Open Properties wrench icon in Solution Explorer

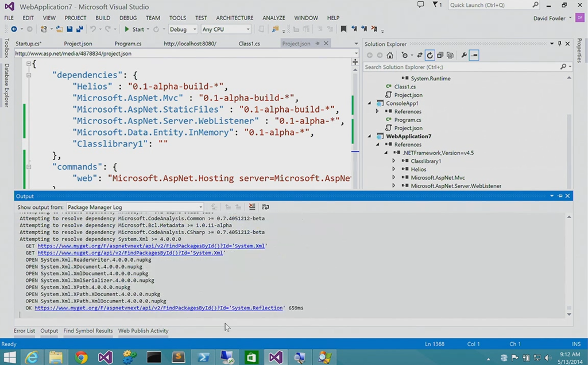(464, 56)
